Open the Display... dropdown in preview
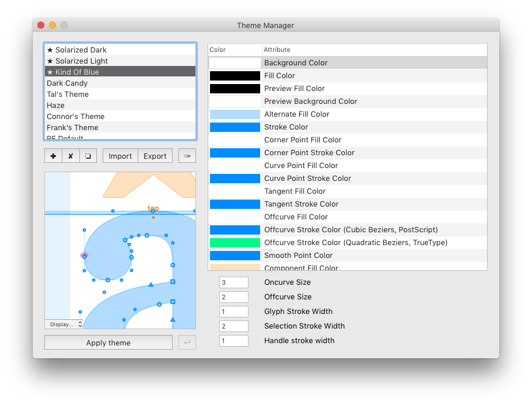This screenshot has height=405, width=532. 64,324
